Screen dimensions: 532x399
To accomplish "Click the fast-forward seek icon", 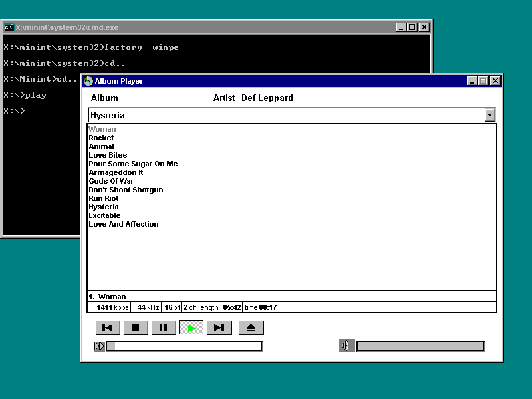I will click(x=99, y=346).
